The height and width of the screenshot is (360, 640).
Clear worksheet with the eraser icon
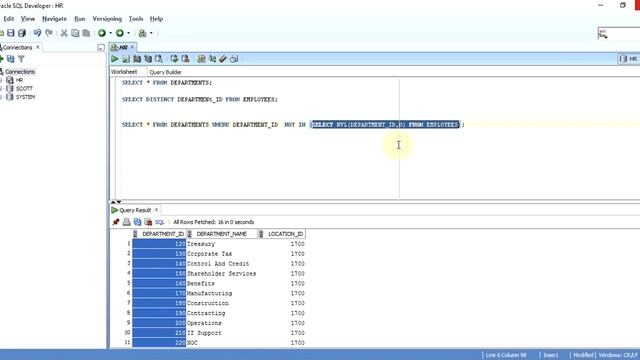(x=223, y=59)
